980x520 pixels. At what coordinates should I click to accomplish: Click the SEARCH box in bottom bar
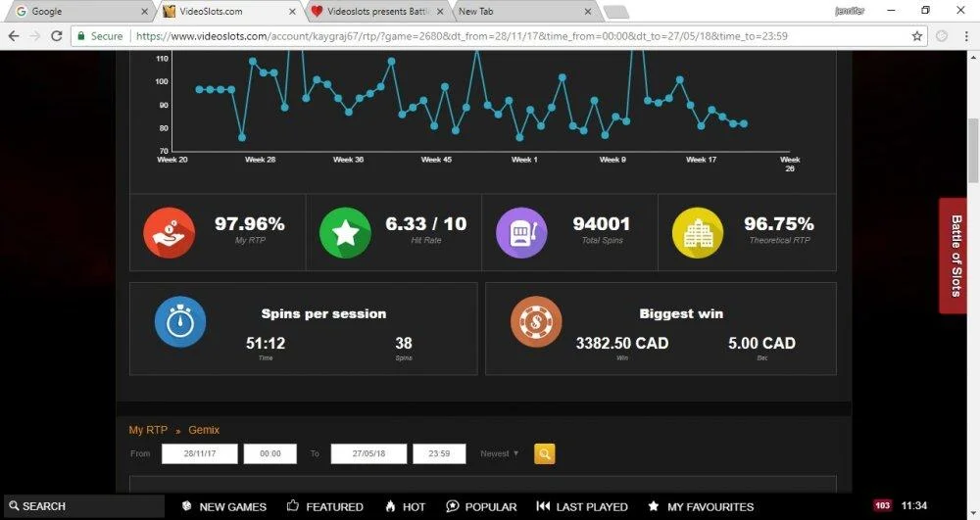click(x=84, y=506)
